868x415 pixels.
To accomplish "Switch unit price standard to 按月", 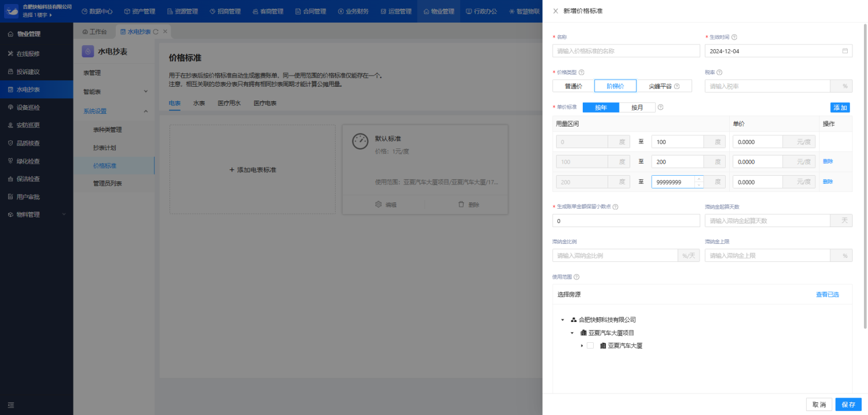I will tap(637, 108).
